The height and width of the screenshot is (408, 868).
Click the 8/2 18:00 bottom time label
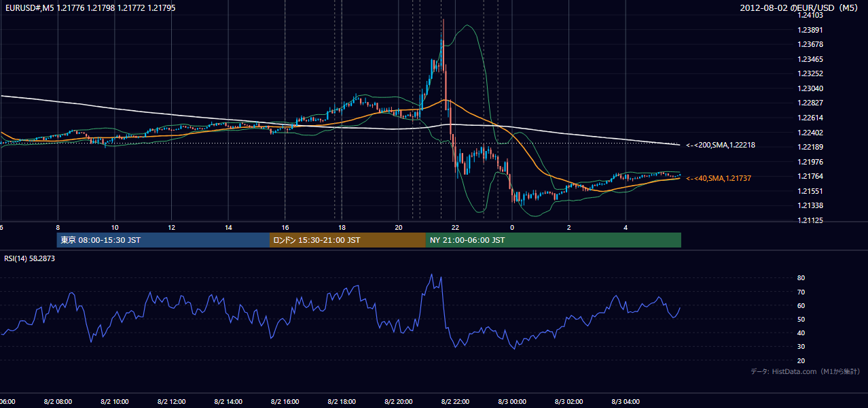(342, 402)
